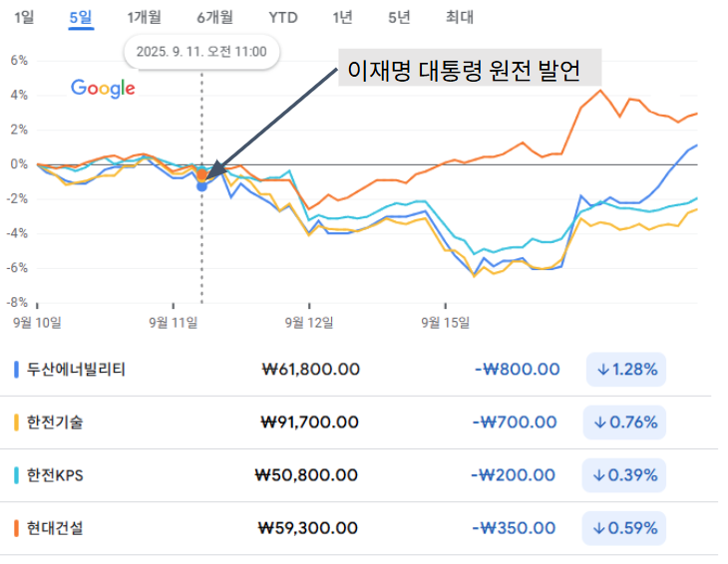Screen dimensions: 728x564
Task: Click the ↓0.76% change badge
Action: (x=625, y=422)
